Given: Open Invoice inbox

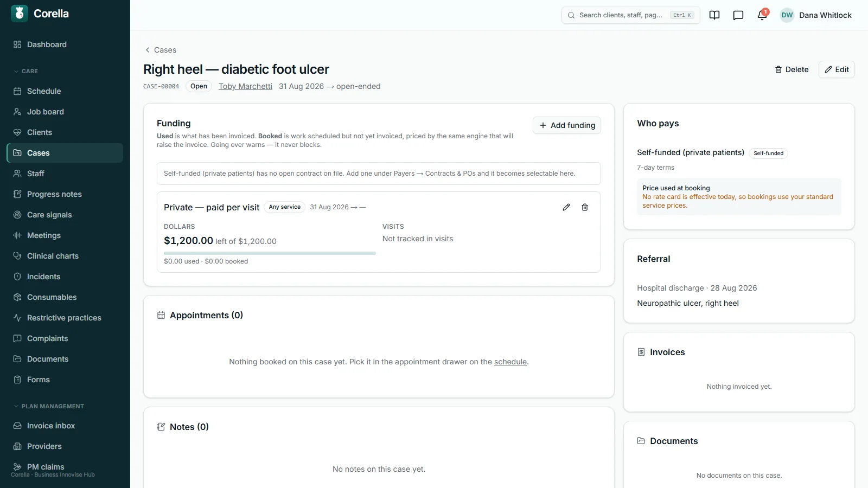Looking at the screenshot, I should [65, 426].
